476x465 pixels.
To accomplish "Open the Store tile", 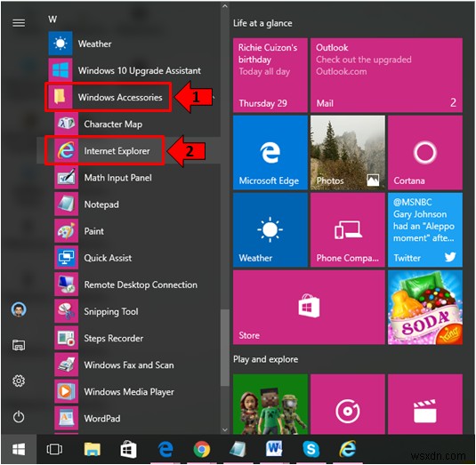I will [309, 308].
